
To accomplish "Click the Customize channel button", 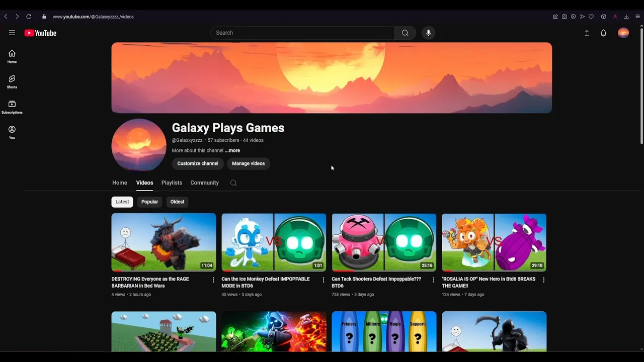I will [x=198, y=163].
